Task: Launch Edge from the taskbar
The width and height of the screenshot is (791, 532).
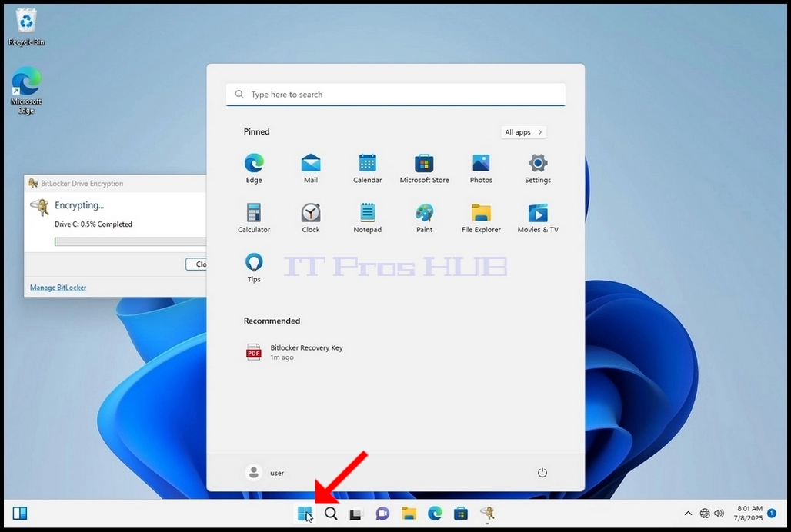Action: (435, 514)
